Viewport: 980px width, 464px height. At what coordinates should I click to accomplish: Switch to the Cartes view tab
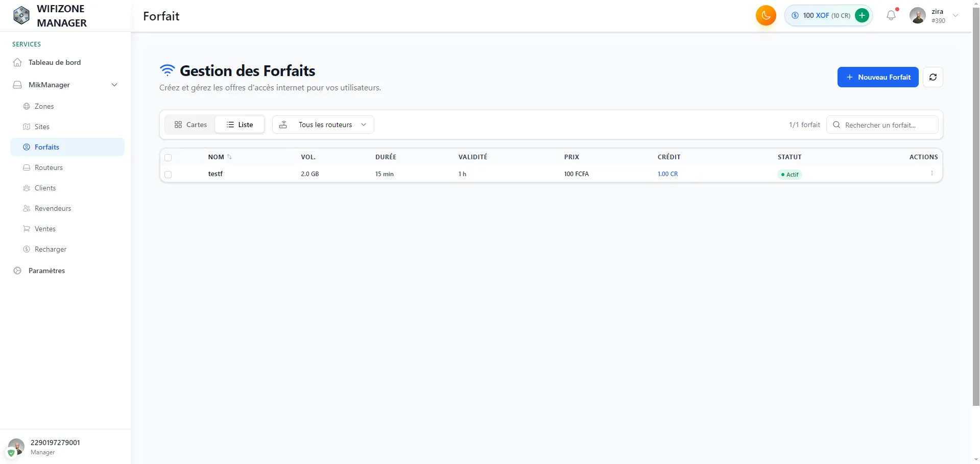[x=189, y=124]
